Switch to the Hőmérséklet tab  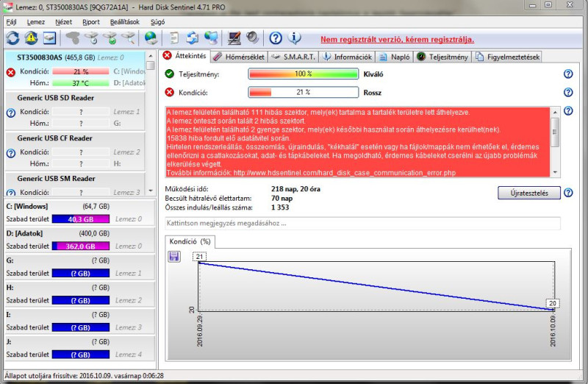click(x=238, y=57)
